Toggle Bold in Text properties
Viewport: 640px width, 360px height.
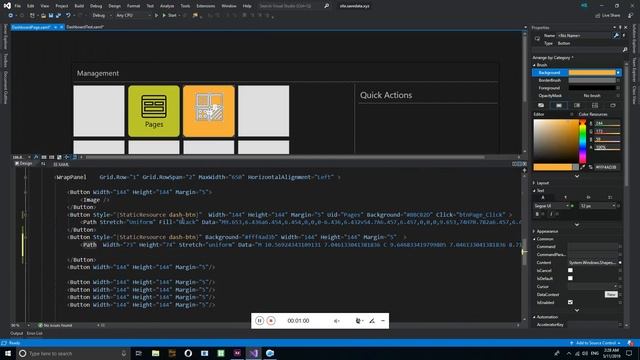(537, 214)
